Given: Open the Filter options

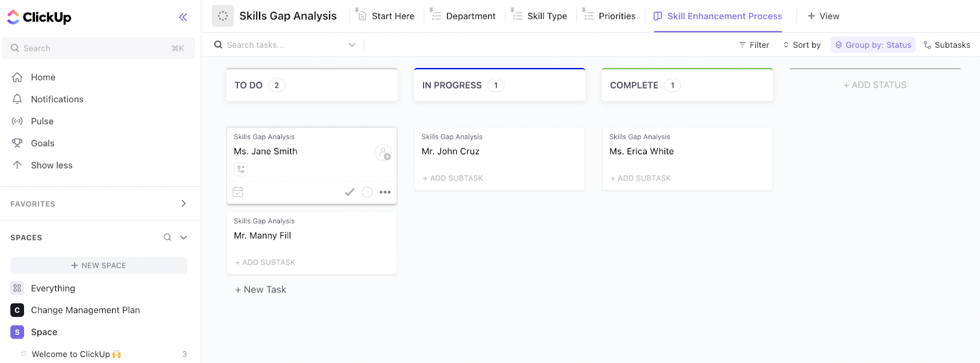Looking at the screenshot, I should 754,45.
